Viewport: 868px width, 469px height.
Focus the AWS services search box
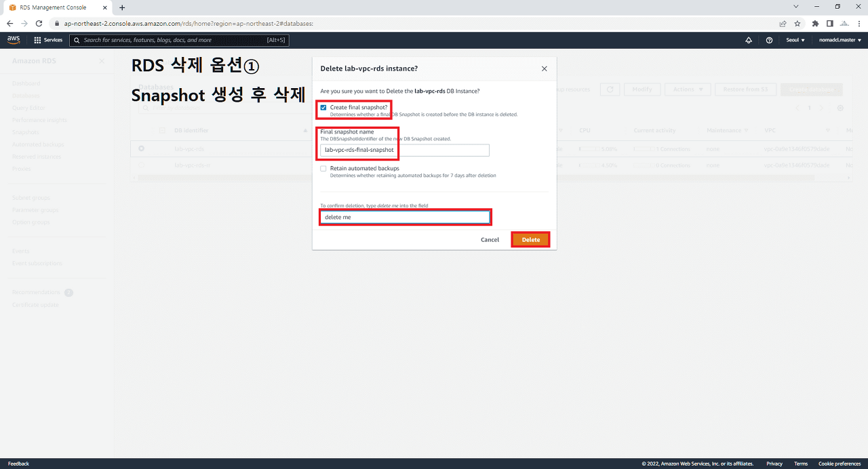point(179,40)
